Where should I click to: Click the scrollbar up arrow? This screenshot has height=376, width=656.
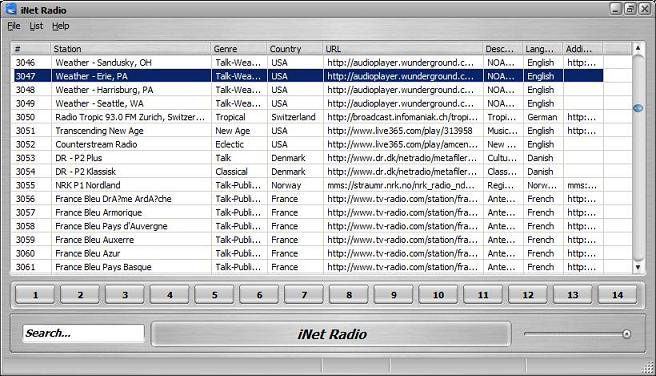(x=638, y=48)
